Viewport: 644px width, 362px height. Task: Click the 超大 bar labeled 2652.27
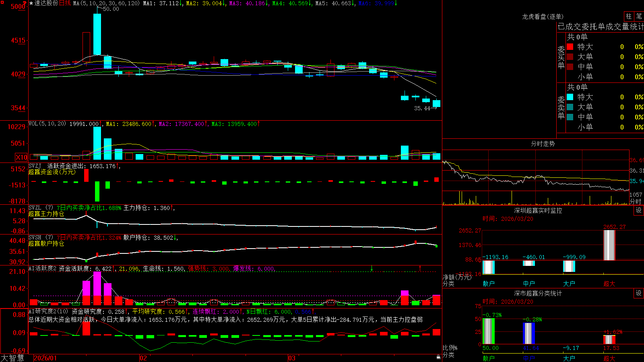tap(609, 245)
